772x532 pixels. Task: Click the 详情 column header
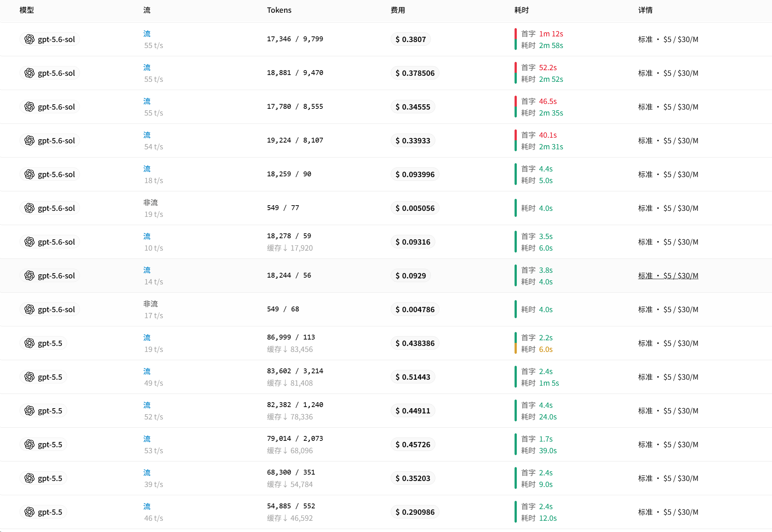[646, 10]
